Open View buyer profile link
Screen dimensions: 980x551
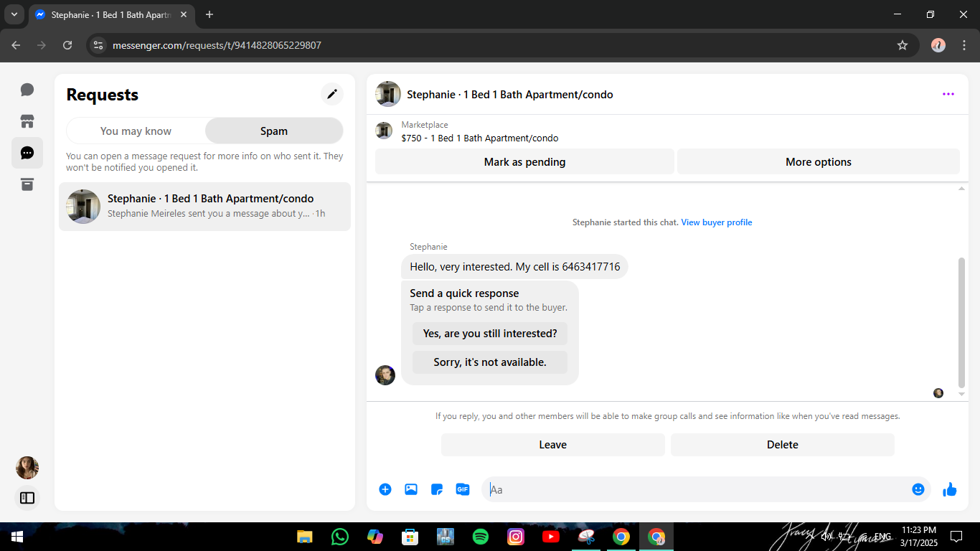[717, 222]
